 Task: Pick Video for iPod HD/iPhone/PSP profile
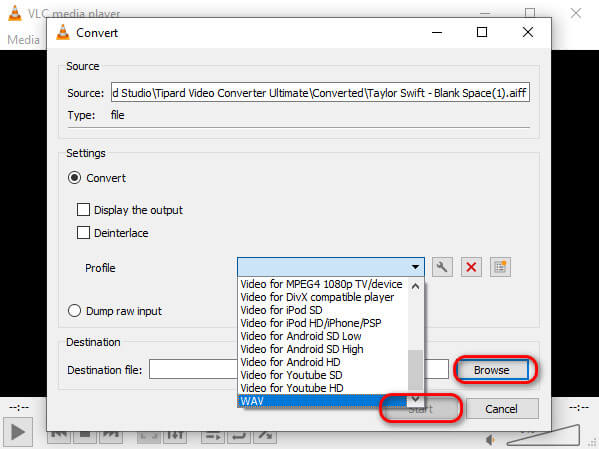coord(311,323)
